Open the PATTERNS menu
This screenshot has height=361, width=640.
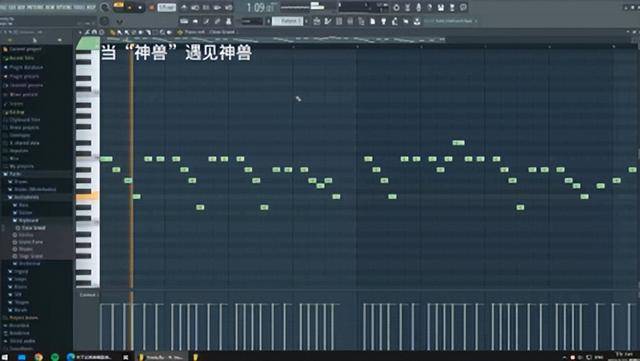coord(35,7)
